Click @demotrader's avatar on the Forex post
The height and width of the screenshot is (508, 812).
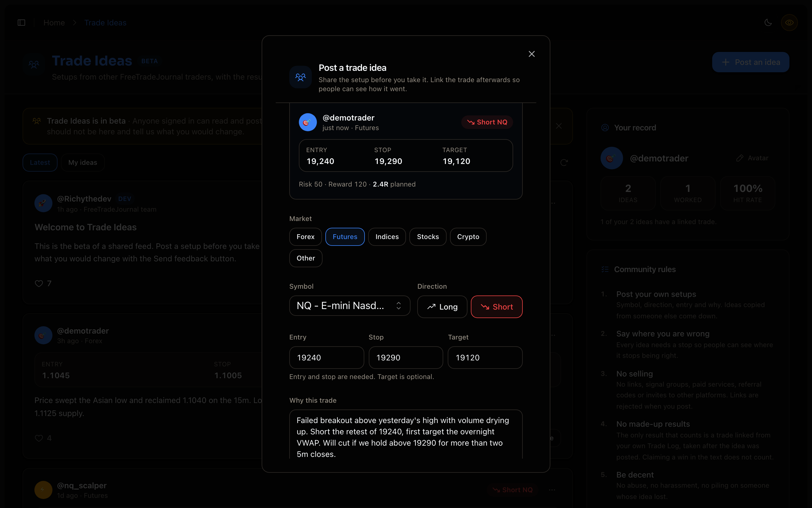(x=43, y=335)
